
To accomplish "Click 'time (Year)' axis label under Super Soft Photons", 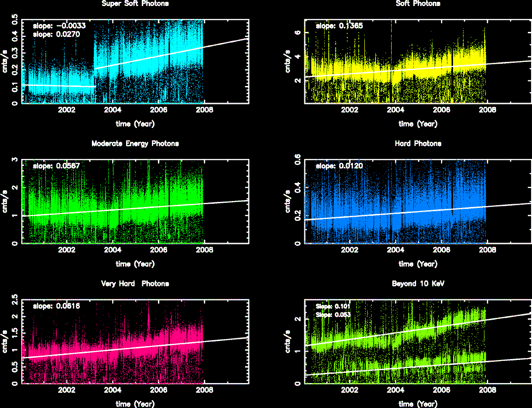I will 135,124.
